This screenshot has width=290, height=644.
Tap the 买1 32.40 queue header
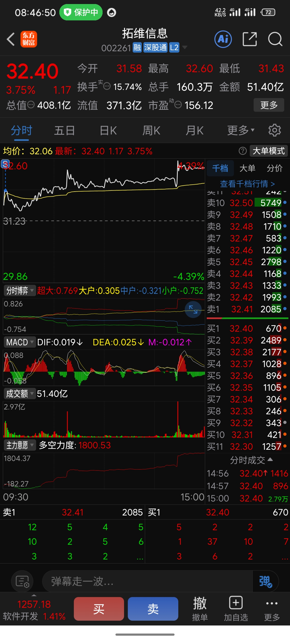click(218, 512)
